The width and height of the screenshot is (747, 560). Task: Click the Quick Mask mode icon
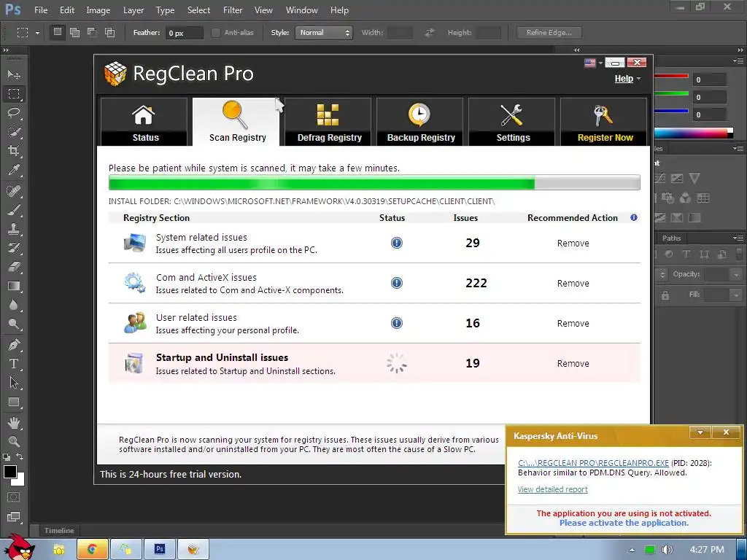14,497
